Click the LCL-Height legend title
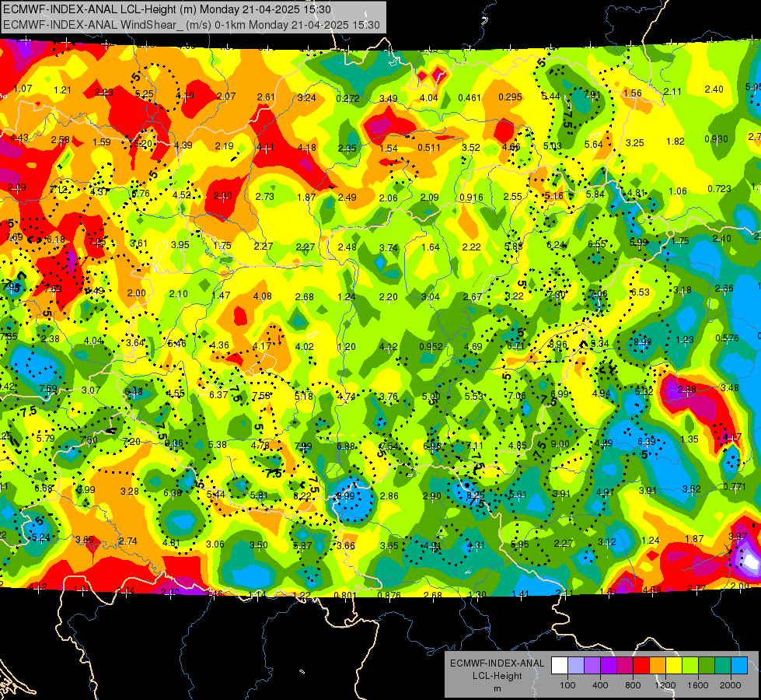 click(497, 676)
